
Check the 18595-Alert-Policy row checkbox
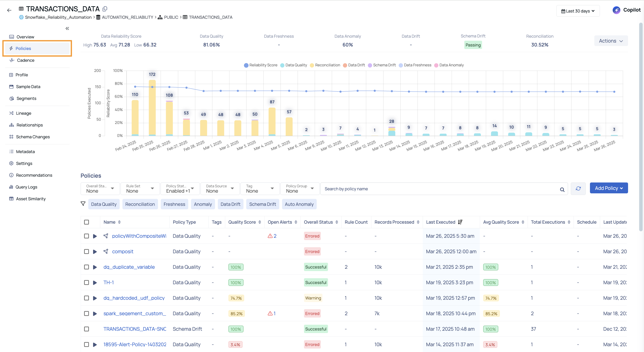pos(86,345)
